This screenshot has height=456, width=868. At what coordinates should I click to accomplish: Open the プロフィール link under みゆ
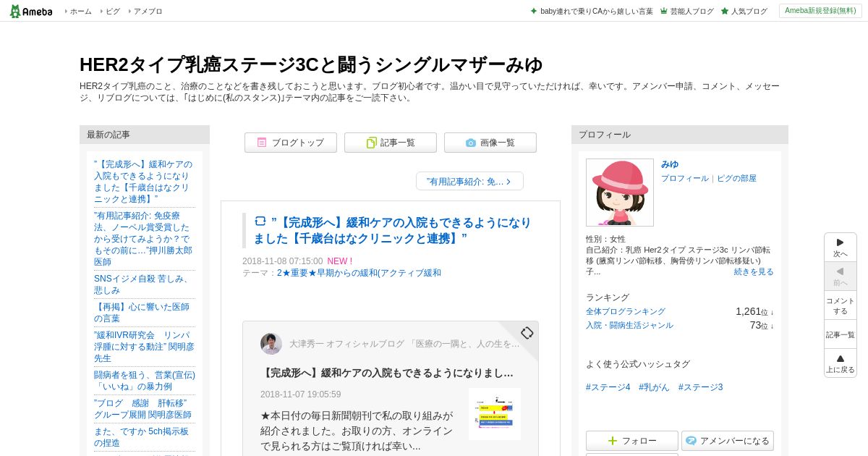pyautogui.click(x=685, y=178)
